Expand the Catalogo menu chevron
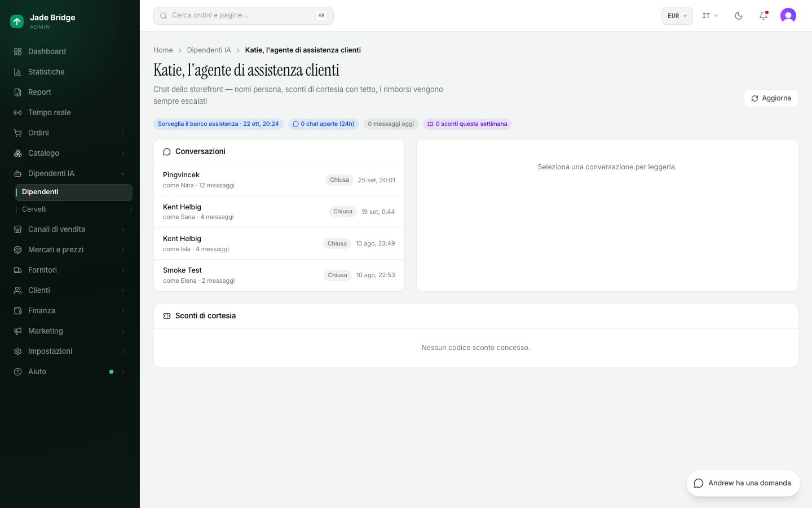Viewport: 812px width, 508px height. pyautogui.click(x=123, y=154)
